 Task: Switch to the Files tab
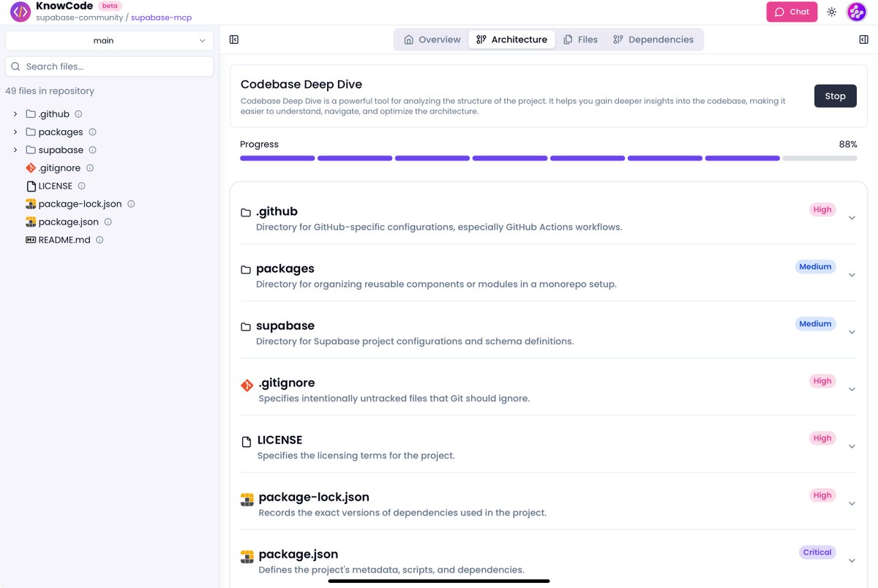point(581,39)
